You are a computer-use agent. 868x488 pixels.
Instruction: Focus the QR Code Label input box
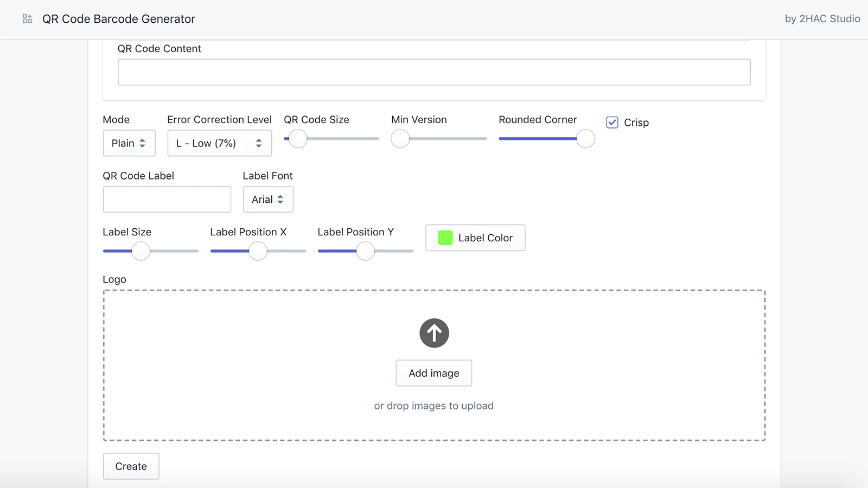pyautogui.click(x=167, y=200)
